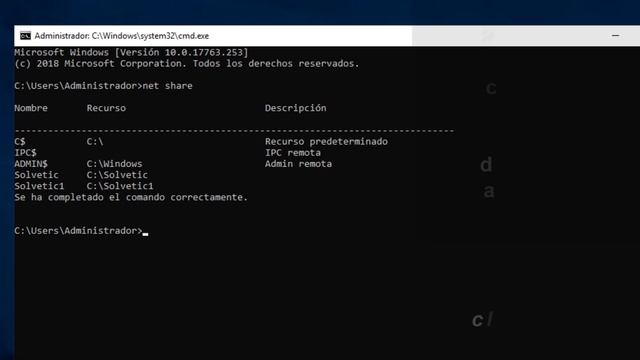Click 'IPC remota' description
The width and height of the screenshot is (640, 360).
point(293,153)
